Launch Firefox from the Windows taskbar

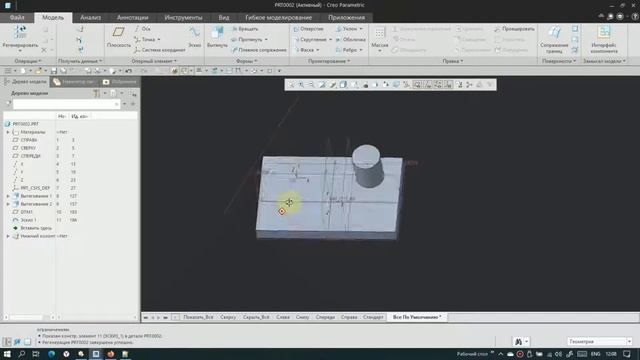pyautogui.click(x=111, y=354)
